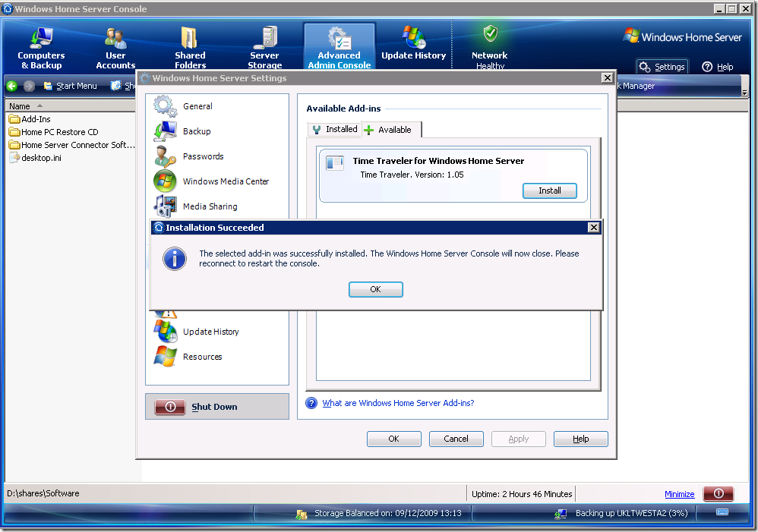
Task: Open console Settings from the header
Action: [x=662, y=67]
